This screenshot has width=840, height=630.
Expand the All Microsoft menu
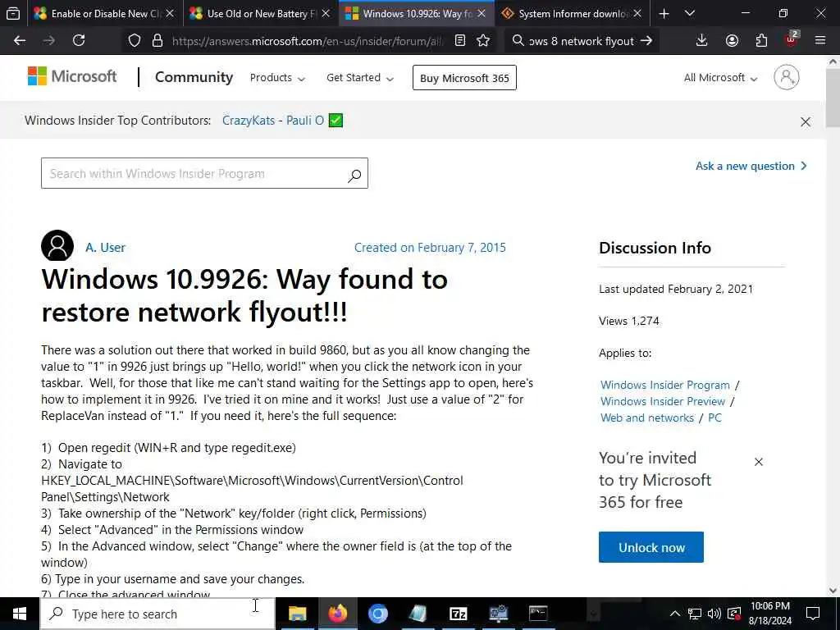[x=720, y=78]
